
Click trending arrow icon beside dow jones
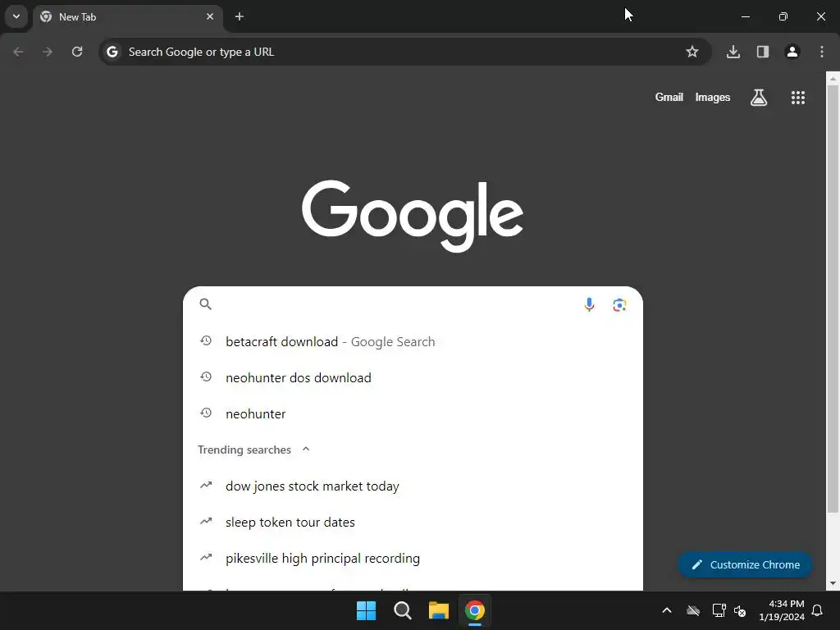pos(206,486)
